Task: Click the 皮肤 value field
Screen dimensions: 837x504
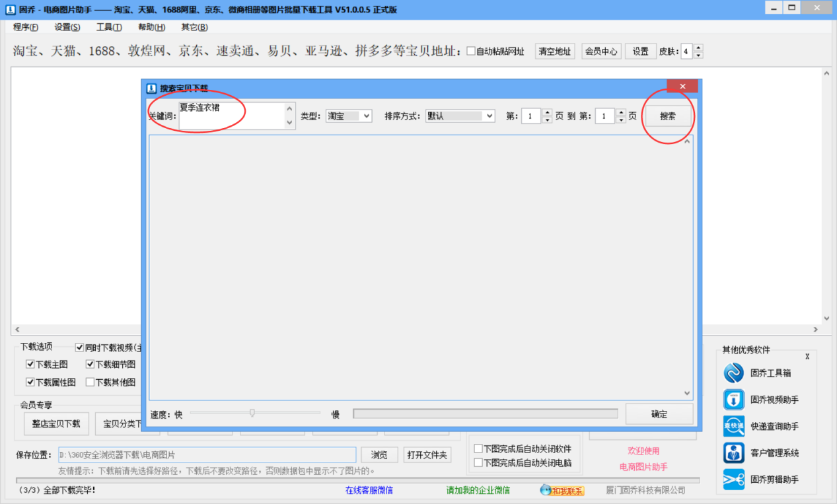Action: pyautogui.click(x=686, y=52)
